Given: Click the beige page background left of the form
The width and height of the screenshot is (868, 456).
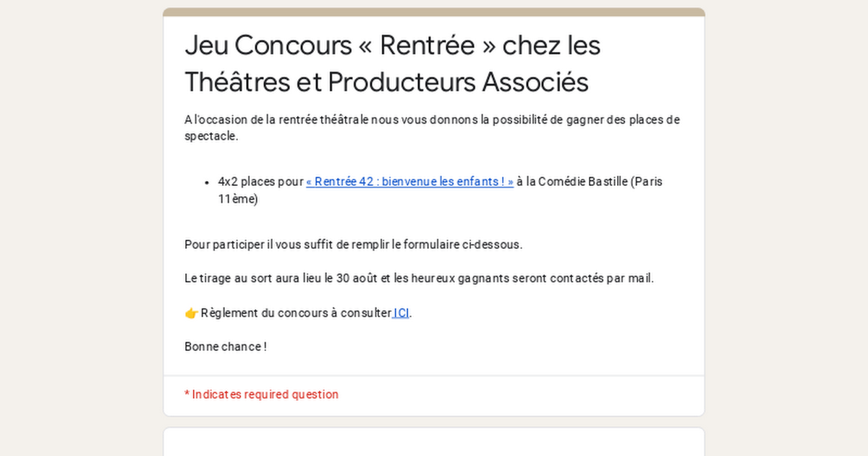Looking at the screenshot, I should (81, 228).
